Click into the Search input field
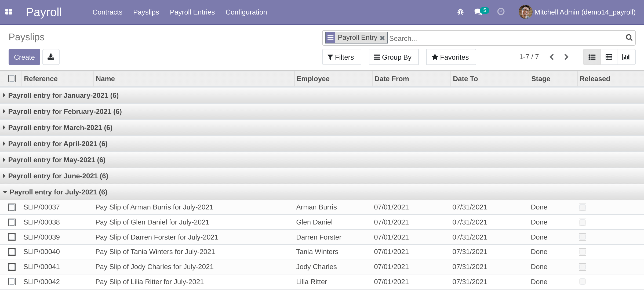Viewport: 644px width, 290px height. pyautogui.click(x=505, y=38)
